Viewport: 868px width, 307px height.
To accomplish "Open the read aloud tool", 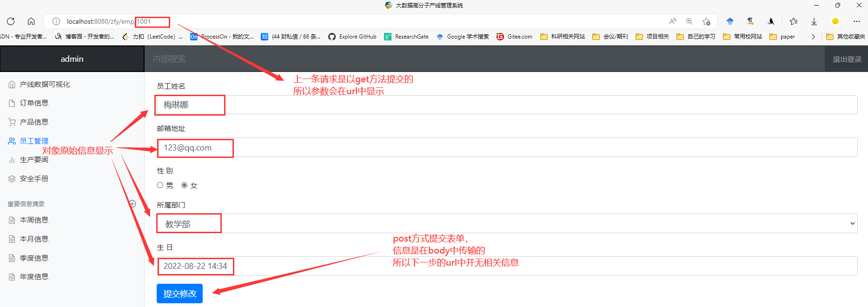I will [673, 21].
